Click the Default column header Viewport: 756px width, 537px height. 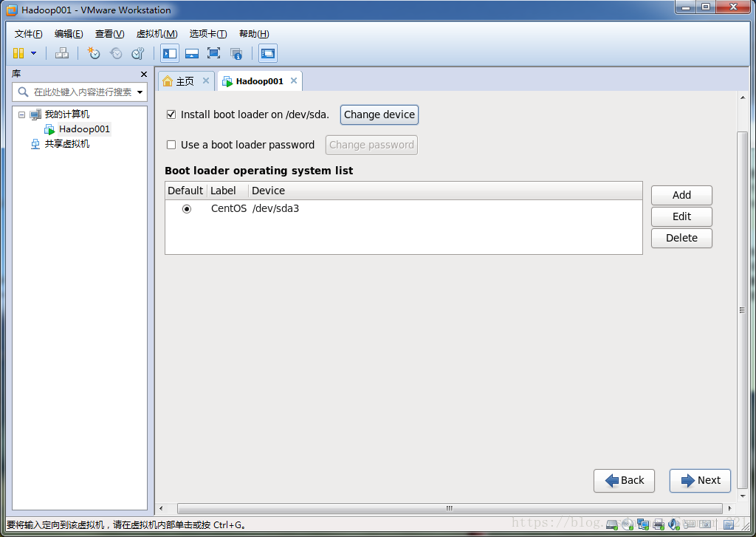[185, 191]
